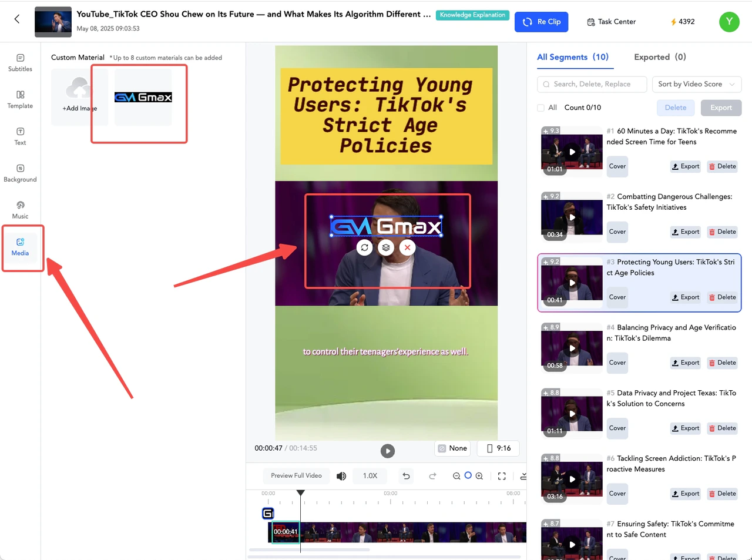The height and width of the screenshot is (560, 752).
Task: Open the None option selector below preview
Action: pyautogui.click(x=452, y=448)
